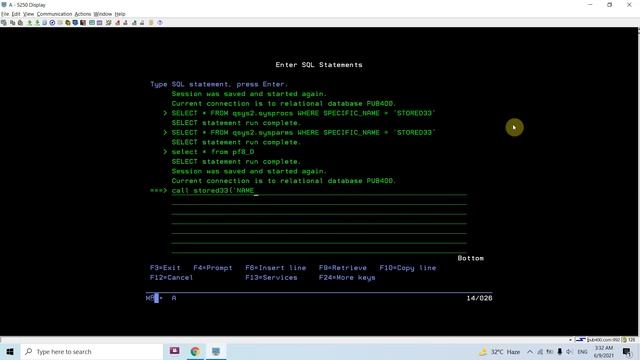
Task: Click the purple grid keypad toolbar icon
Action: (100, 23)
